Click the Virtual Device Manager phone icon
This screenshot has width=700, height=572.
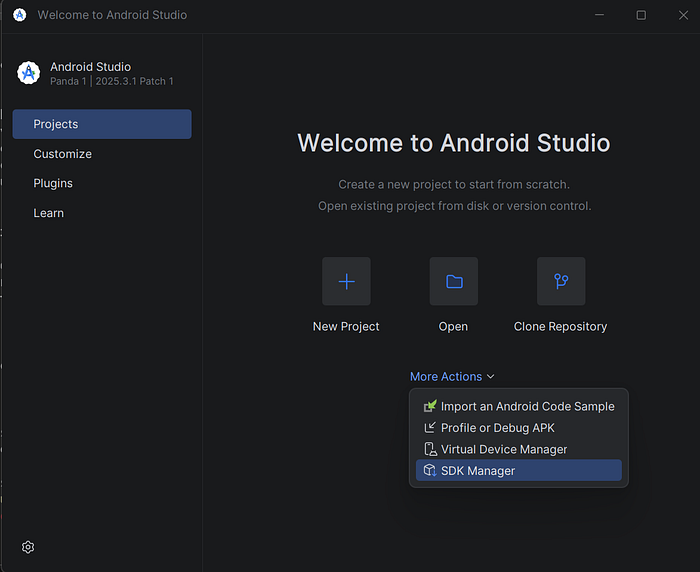point(430,449)
